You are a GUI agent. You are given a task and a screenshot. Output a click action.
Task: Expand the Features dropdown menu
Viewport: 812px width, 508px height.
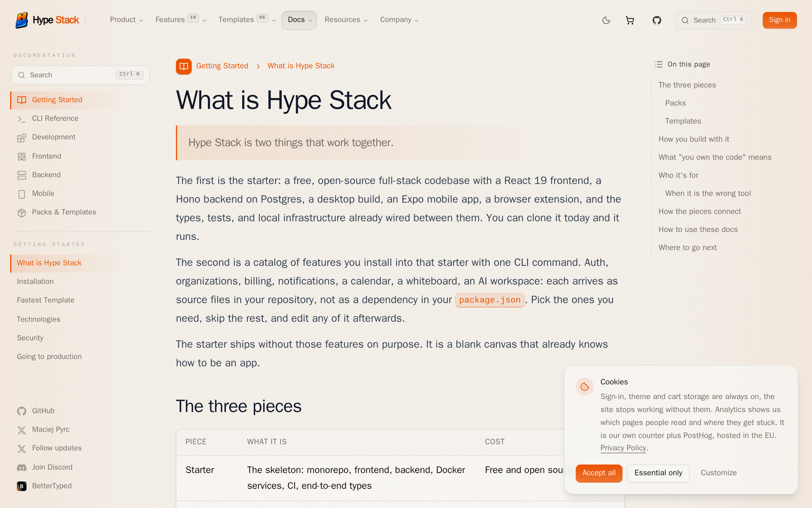coord(181,20)
